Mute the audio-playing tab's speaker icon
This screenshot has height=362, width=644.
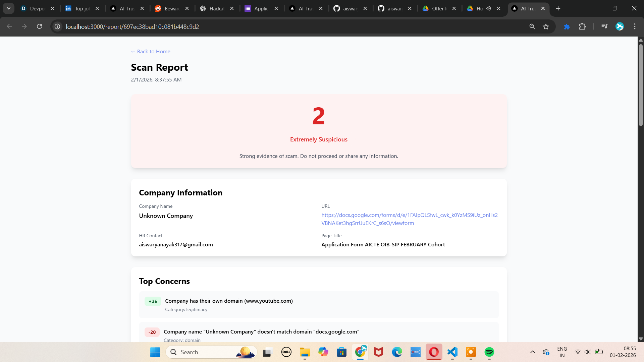[x=488, y=8]
